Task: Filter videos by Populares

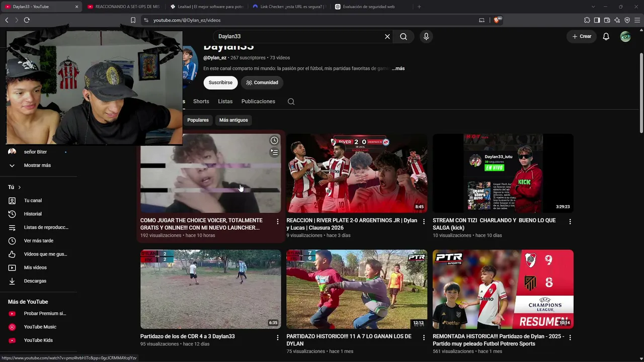Action: click(198, 120)
